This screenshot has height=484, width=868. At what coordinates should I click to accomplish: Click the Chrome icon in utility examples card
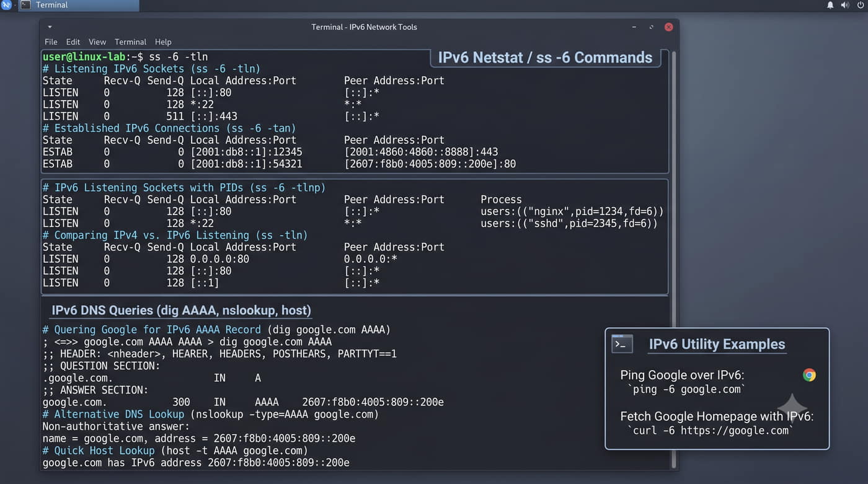pos(809,375)
